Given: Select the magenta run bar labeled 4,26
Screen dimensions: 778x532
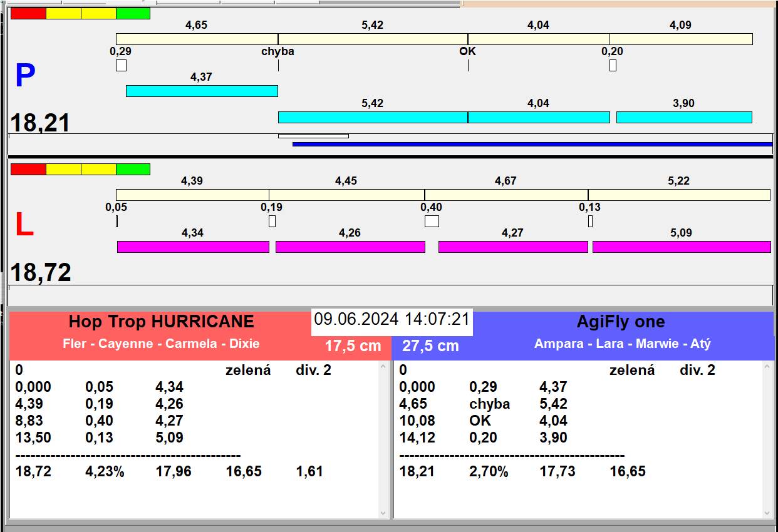Looking at the screenshot, I should click(x=350, y=247).
